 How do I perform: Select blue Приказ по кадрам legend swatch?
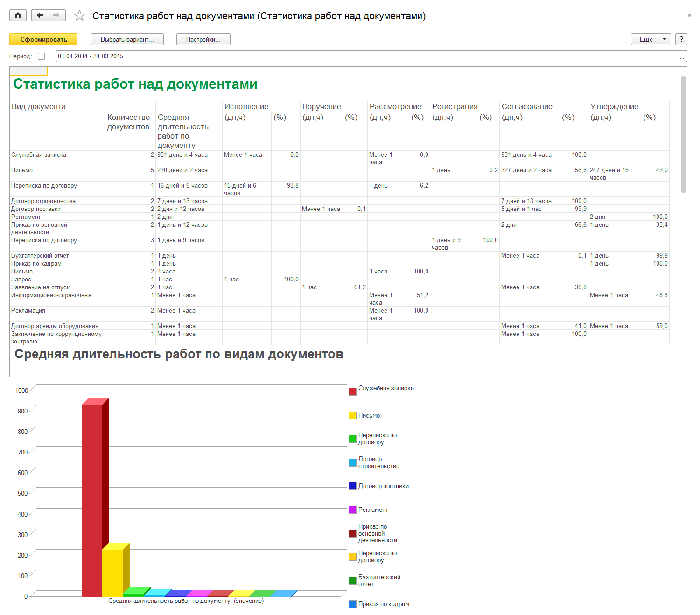352,604
